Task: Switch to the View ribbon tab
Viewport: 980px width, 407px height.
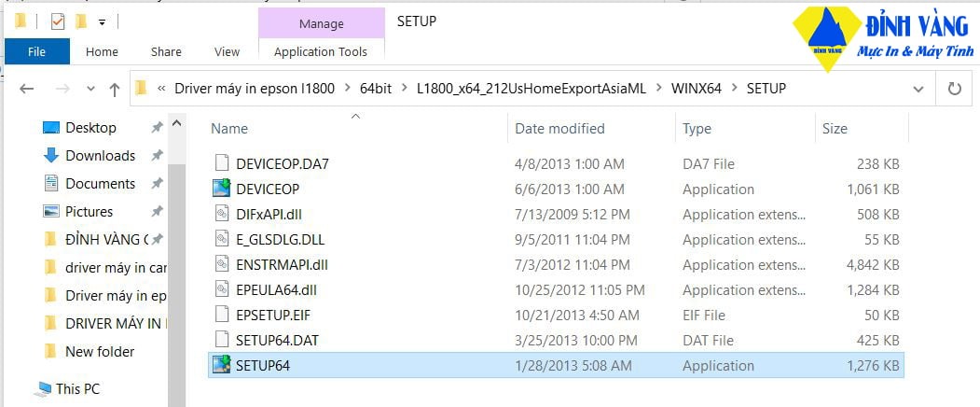Action: pos(227,52)
